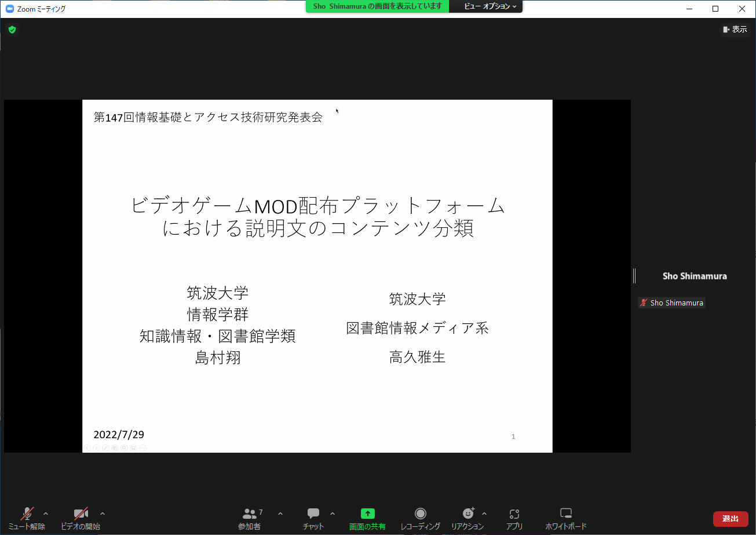
Task: Click the Zoom logo in title bar
Action: [10, 9]
